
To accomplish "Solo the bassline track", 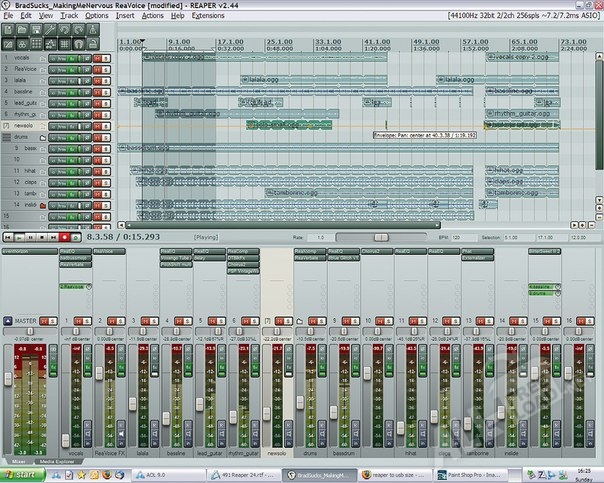I will [x=107, y=91].
